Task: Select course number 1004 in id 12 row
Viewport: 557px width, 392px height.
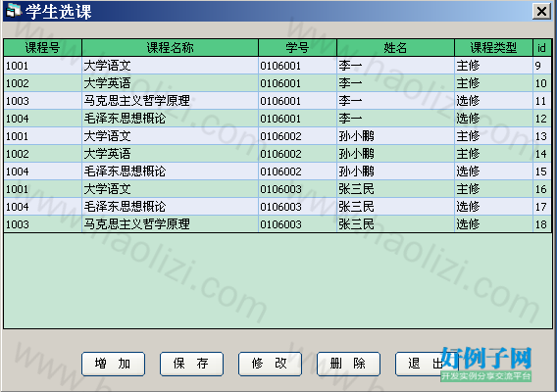Action: (42, 119)
